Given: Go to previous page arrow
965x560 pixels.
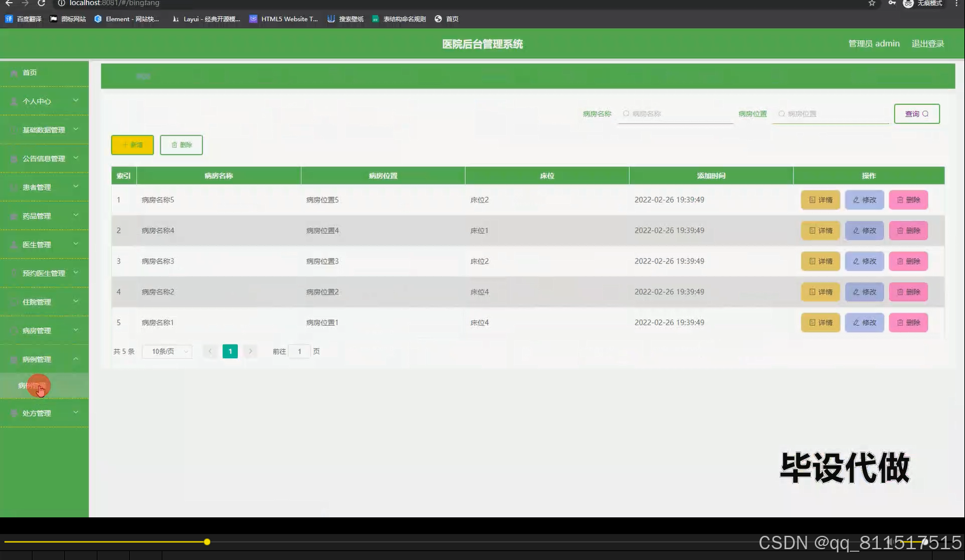Looking at the screenshot, I should tap(210, 351).
